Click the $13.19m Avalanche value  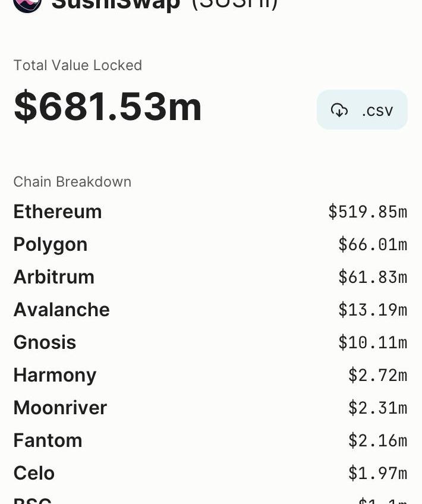pyautogui.click(x=373, y=310)
